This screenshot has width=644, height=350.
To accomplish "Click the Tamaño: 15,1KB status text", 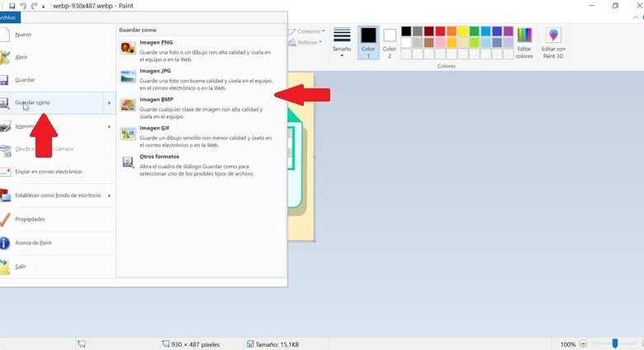I will pyautogui.click(x=277, y=344).
